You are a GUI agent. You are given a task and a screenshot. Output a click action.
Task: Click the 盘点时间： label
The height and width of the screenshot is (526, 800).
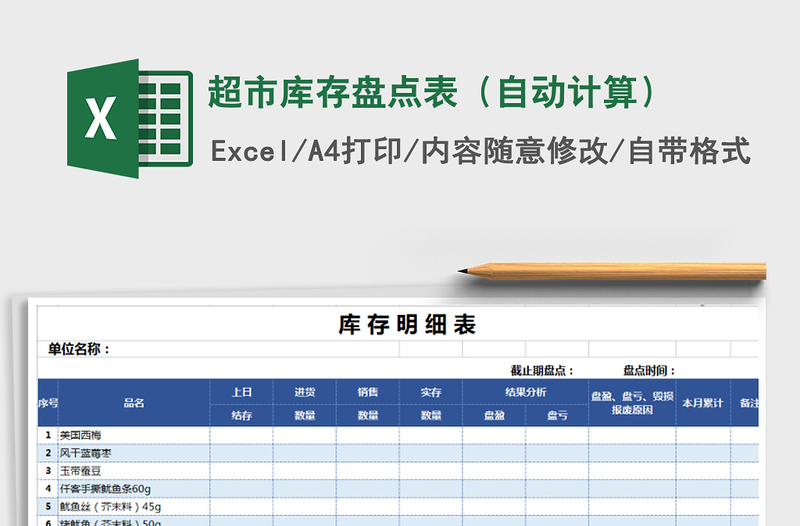point(649,371)
